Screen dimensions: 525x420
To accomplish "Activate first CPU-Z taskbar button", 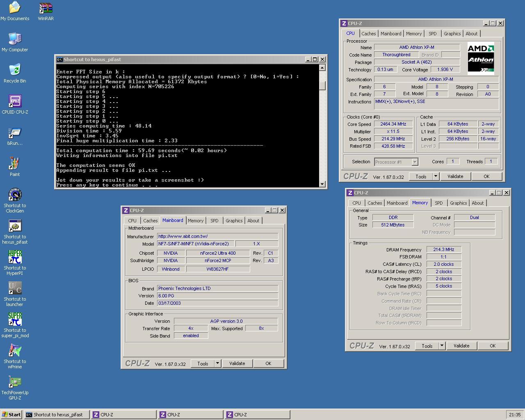I will (x=123, y=415).
